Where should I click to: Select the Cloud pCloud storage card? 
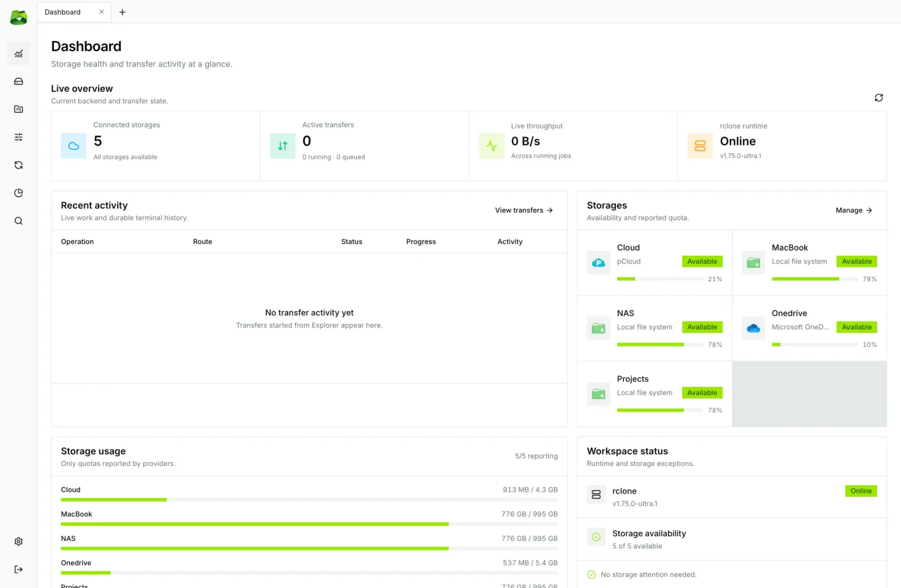(654, 262)
